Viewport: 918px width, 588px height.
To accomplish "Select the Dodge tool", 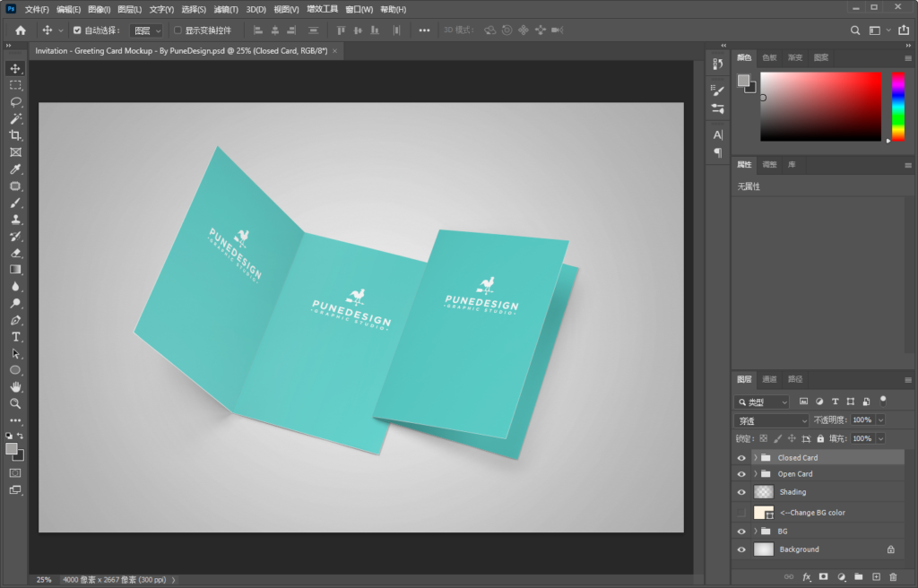I will pyautogui.click(x=15, y=303).
